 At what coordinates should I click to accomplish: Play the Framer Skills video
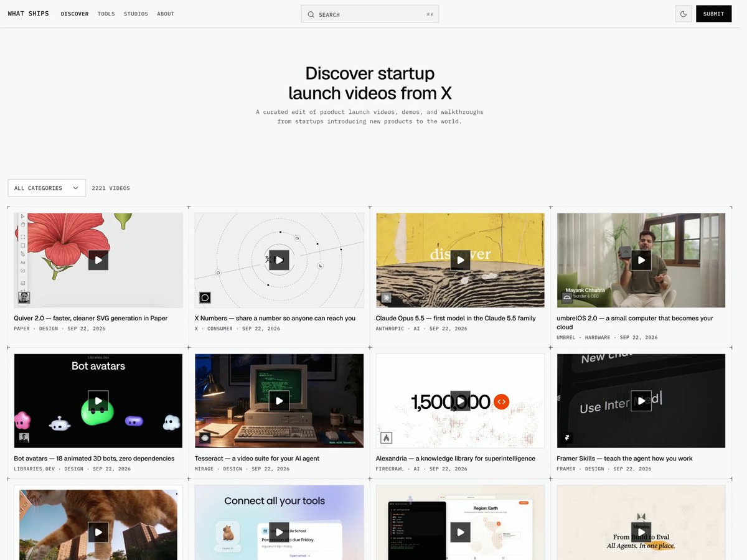[641, 401]
